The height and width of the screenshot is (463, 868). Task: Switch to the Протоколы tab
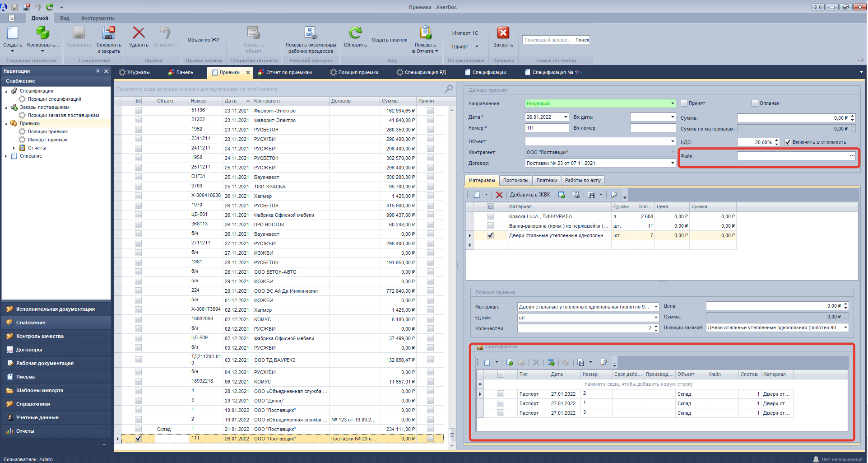coord(515,181)
